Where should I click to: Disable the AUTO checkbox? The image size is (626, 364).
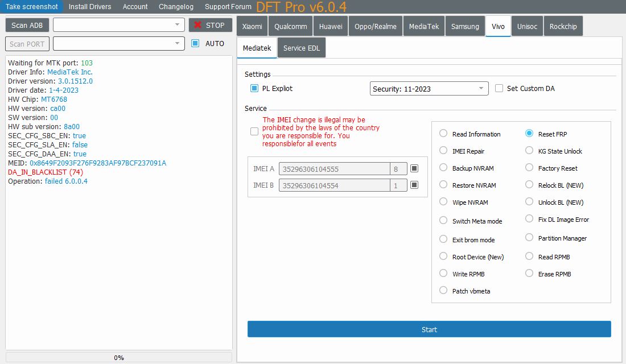click(195, 43)
